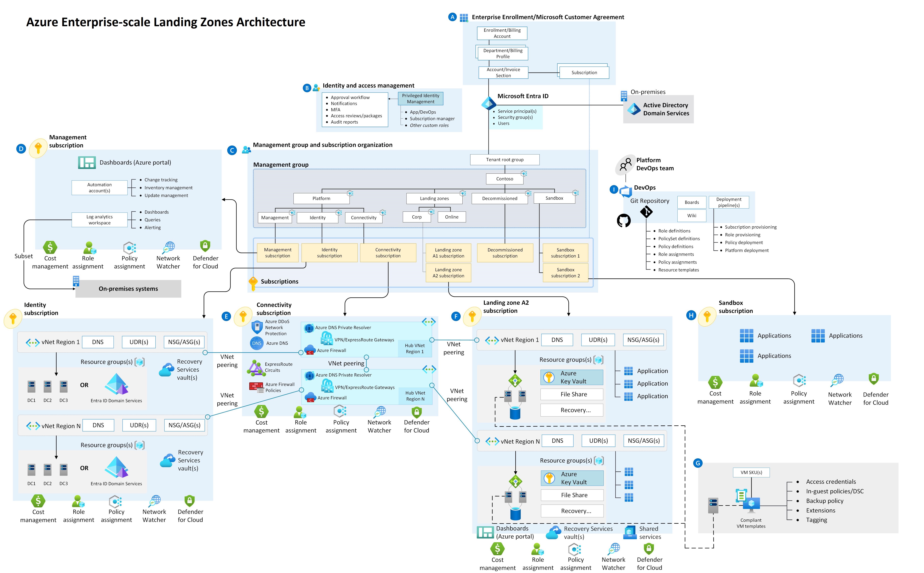Click the Defender for Cloud icon in Management subscription

205,246
